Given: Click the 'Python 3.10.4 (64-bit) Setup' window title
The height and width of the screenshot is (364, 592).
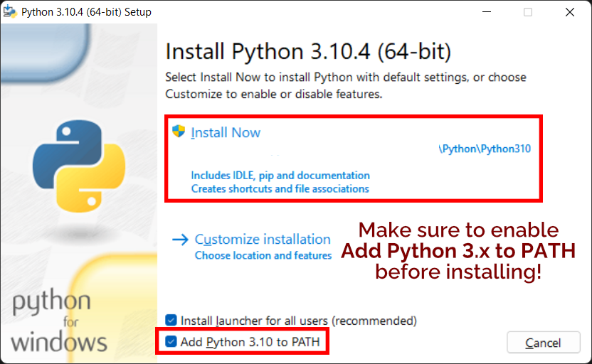Looking at the screenshot, I should 86,12.
